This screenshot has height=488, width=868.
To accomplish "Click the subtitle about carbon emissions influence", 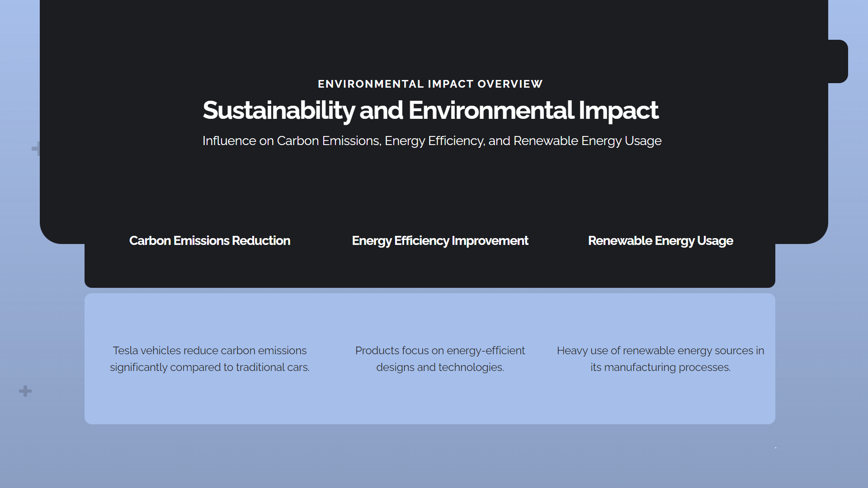I will (x=432, y=141).
